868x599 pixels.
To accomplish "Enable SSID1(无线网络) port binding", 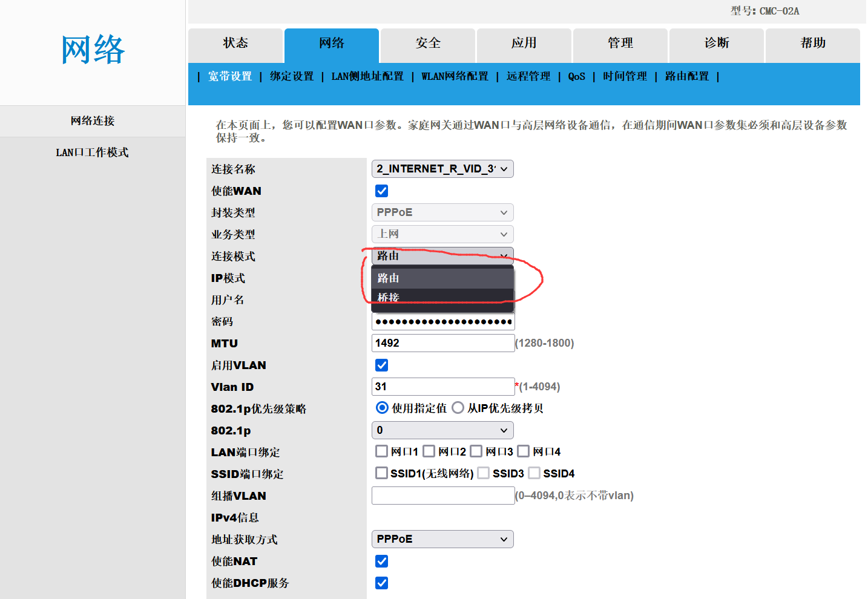I will pyautogui.click(x=382, y=473).
